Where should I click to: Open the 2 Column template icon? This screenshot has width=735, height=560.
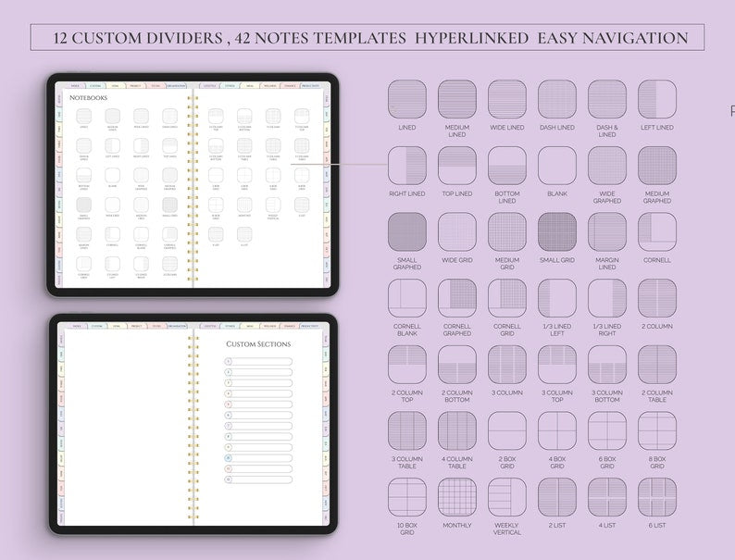657,298
